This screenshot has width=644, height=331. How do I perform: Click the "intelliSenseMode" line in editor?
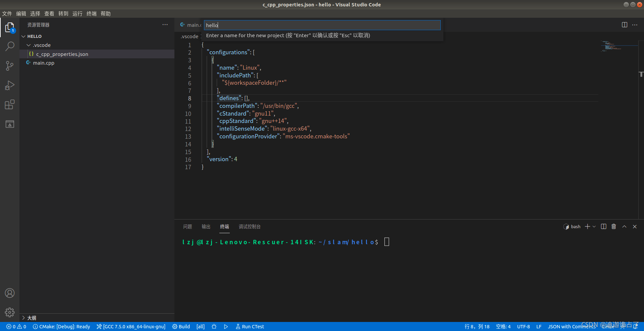264,129
